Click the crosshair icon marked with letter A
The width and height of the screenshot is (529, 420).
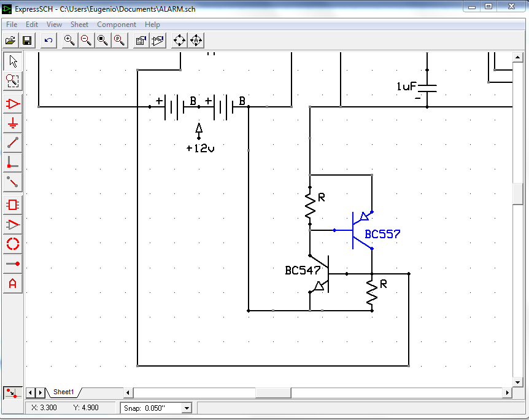pos(196,41)
